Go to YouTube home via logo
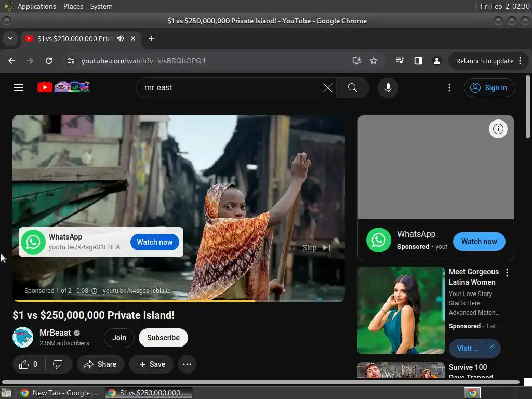Viewport: 532px width, 399px height. [x=63, y=87]
